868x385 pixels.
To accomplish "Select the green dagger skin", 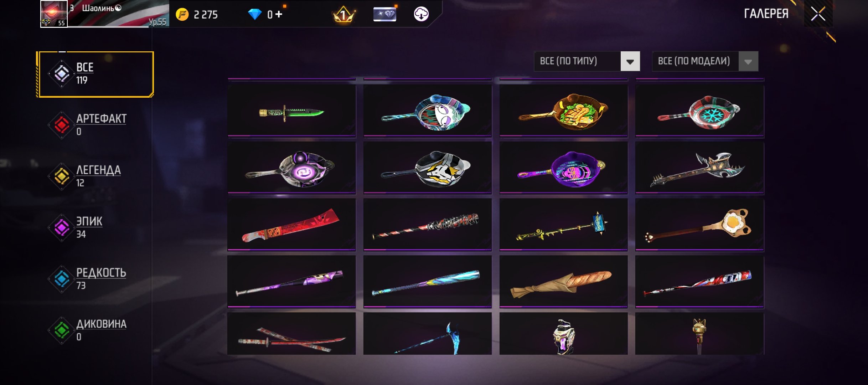I will [291, 110].
